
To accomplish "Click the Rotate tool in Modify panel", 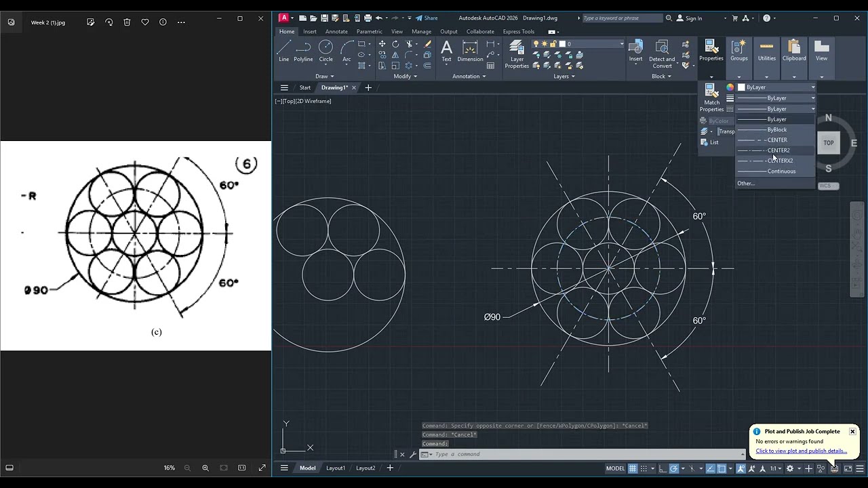I will click(395, 44).
